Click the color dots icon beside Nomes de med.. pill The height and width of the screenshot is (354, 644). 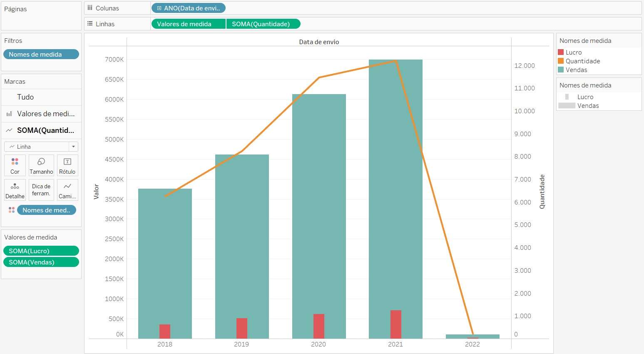pos(12,210)
